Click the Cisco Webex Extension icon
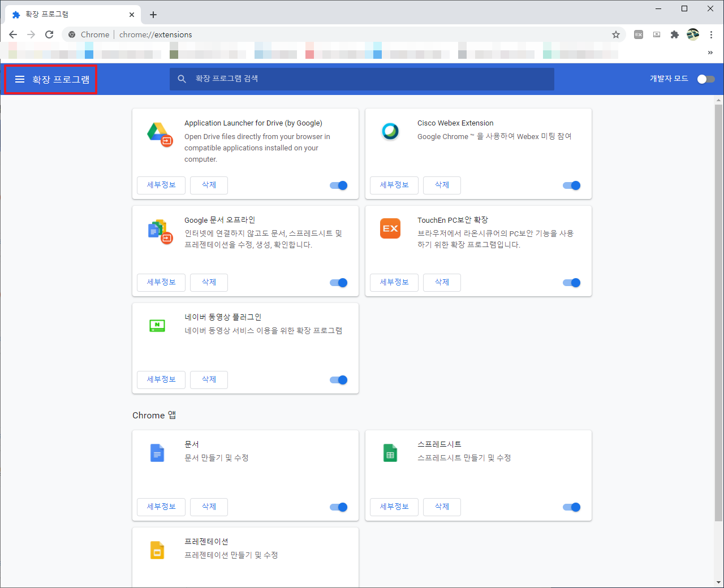The height and width of the screenshot is (588, 724). pyautogui.click(x=390, y=131)
